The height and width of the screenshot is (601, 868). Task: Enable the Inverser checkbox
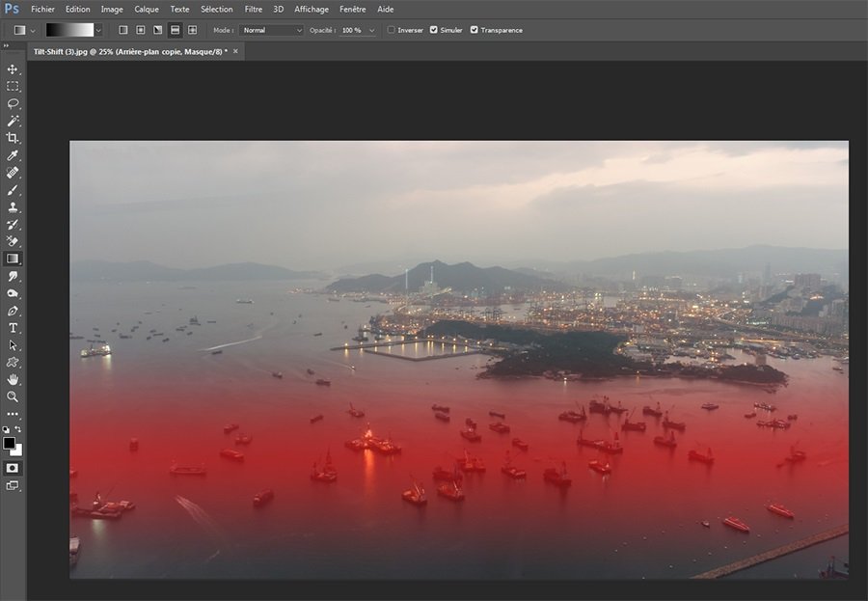tap(392, 30)
